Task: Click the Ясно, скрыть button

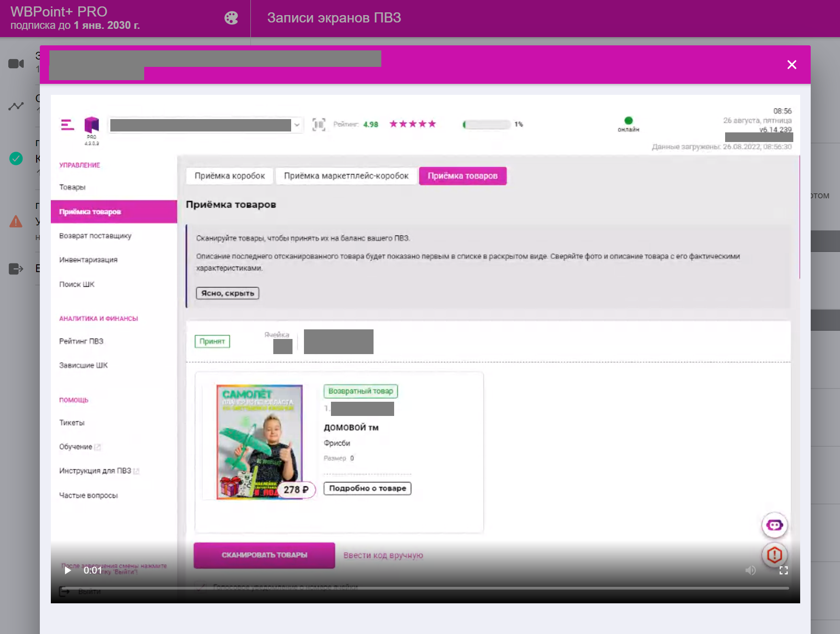Action: click(228, 293)
